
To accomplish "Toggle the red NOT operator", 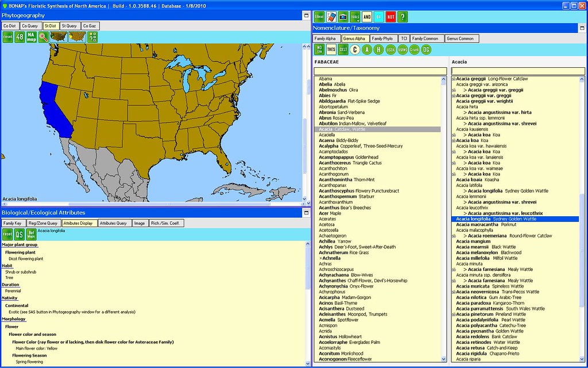I will 391,17.
